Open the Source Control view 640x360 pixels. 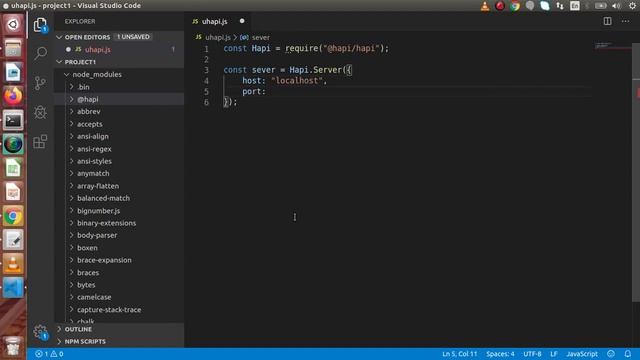40,83
